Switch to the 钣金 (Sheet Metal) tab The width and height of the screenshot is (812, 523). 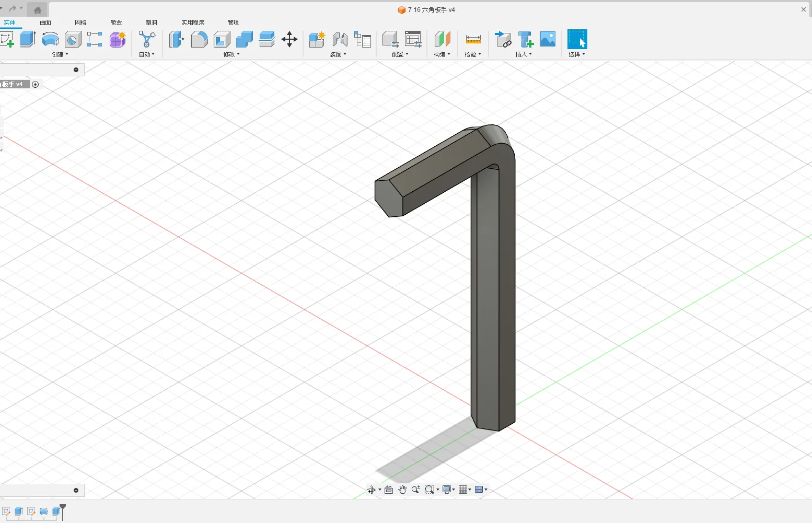(x=116, y=22)
